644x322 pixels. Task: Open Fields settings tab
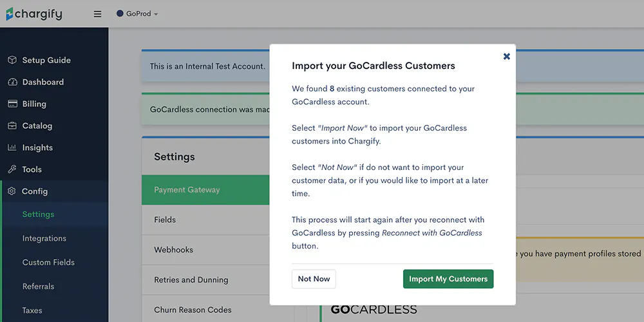tap(205, 220)
